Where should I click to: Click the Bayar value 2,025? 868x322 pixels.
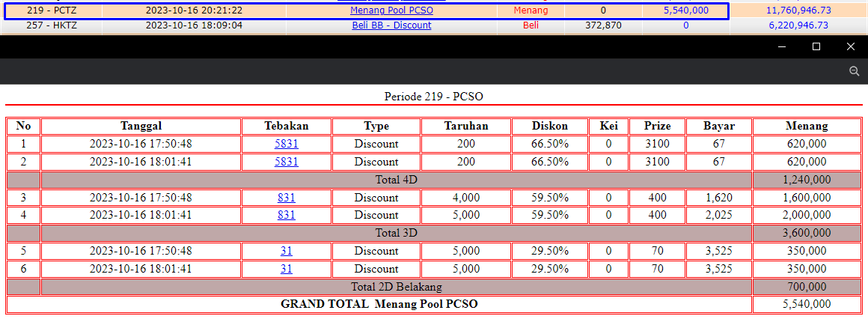(x=719, y=215)
